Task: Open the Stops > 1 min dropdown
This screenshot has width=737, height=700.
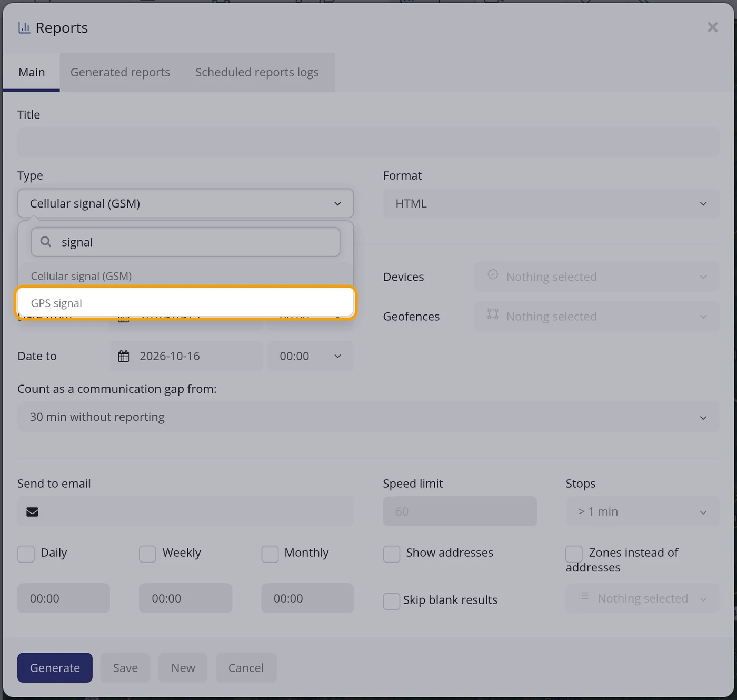Action: click(642, 511)
